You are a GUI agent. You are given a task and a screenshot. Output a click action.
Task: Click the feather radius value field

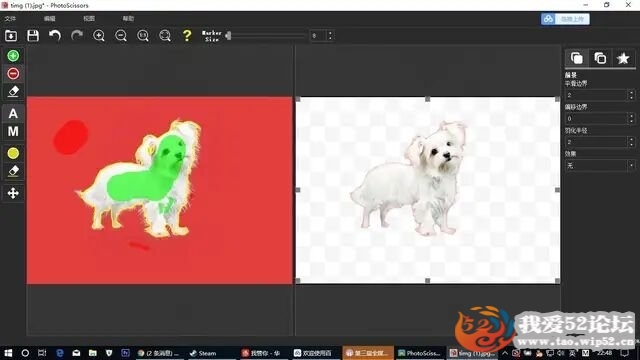[596, 142]
